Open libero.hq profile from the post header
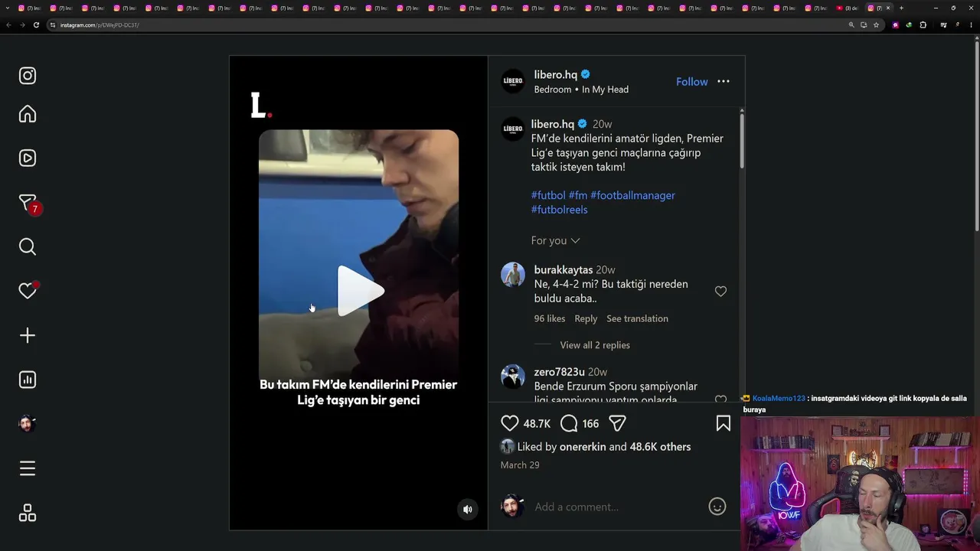 coord(556,74)
